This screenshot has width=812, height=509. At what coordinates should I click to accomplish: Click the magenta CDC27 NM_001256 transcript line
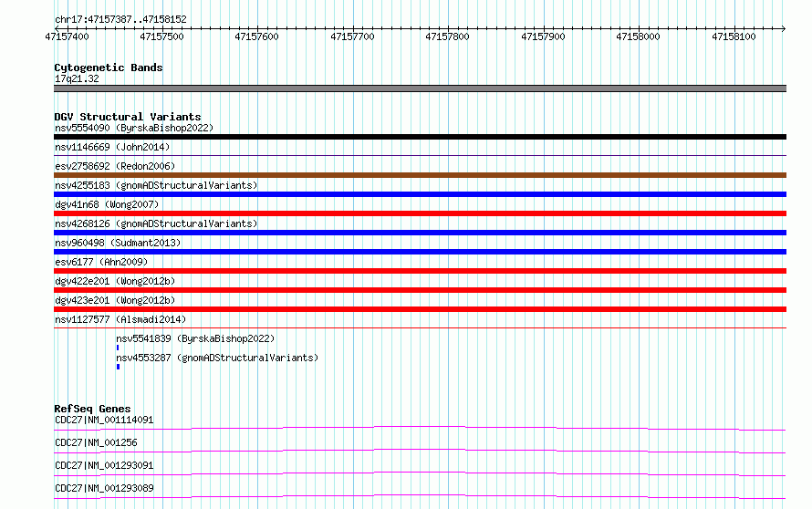click(x=420, y=451)
